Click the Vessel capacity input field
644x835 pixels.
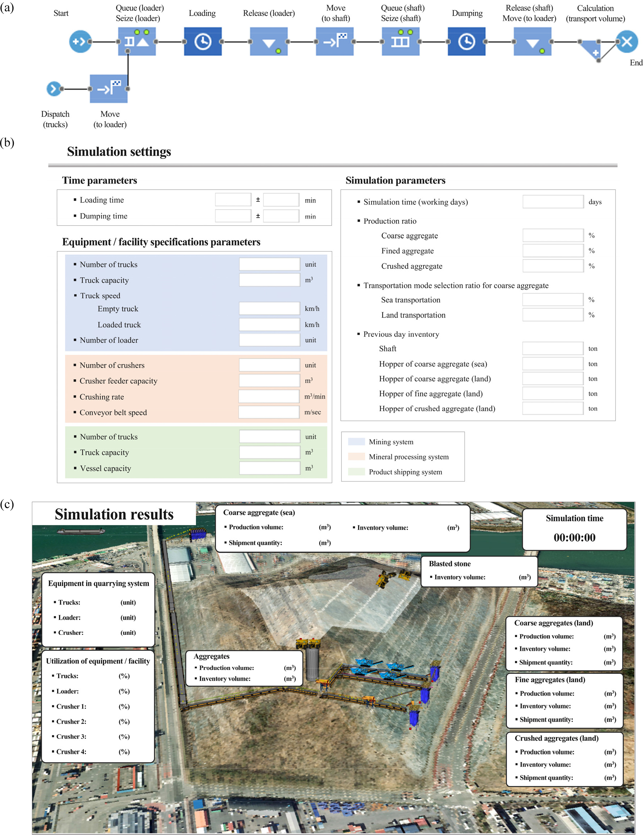pyautogui.click(x=270, y=468)
